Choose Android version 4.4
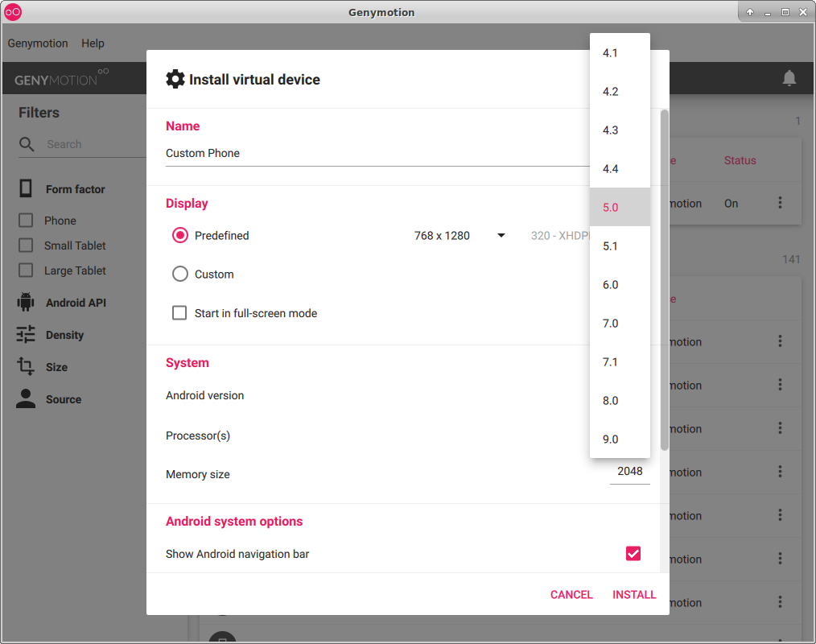This screenshot has width=816, height=644. (620, 169)
